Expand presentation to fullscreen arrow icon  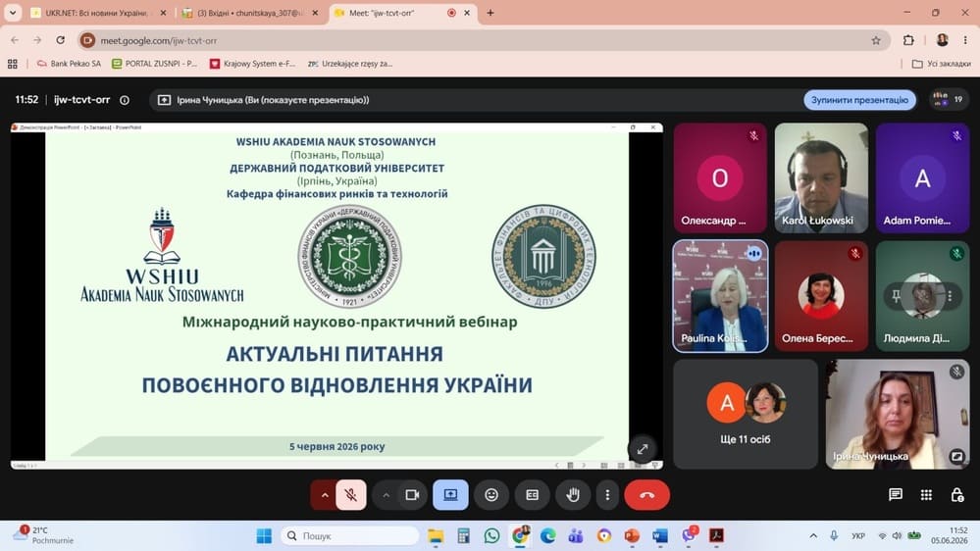coord(642,449)
